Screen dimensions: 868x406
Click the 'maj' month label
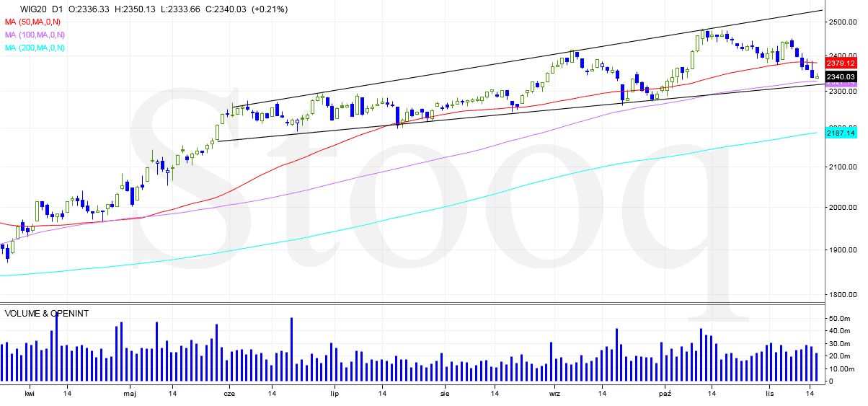click(130, 394)
